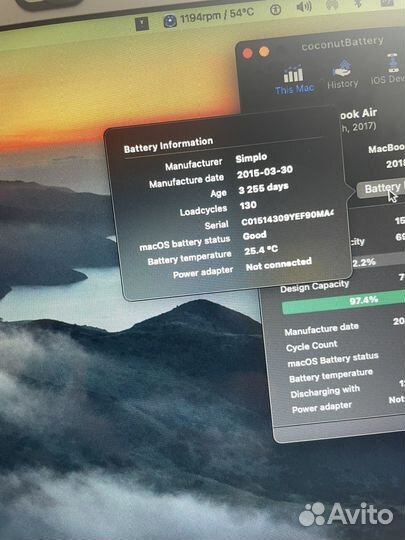Click the coconutBattery window title

coord(342,44)
